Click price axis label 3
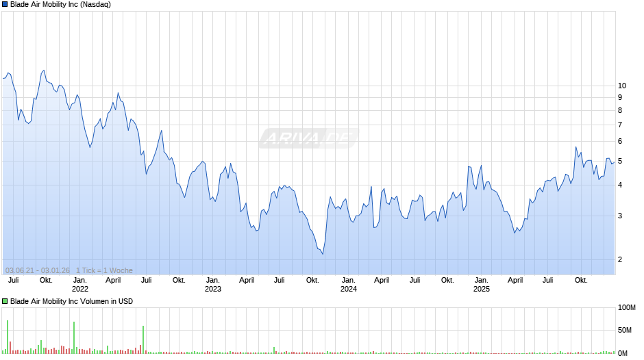The image size is (644, 360). [x=620, y=216]
